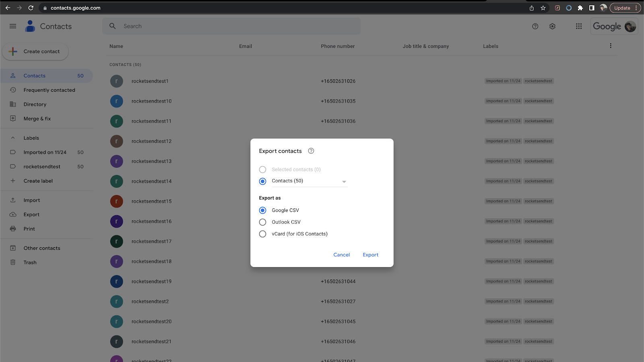Click the Export button to confirm
This screenshot has height=362, width=644.
[x=370, y=255]
